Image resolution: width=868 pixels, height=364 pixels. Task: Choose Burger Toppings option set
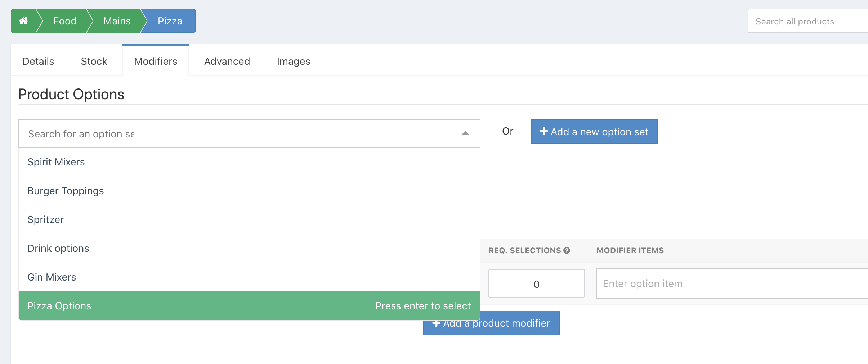[66, 191]
